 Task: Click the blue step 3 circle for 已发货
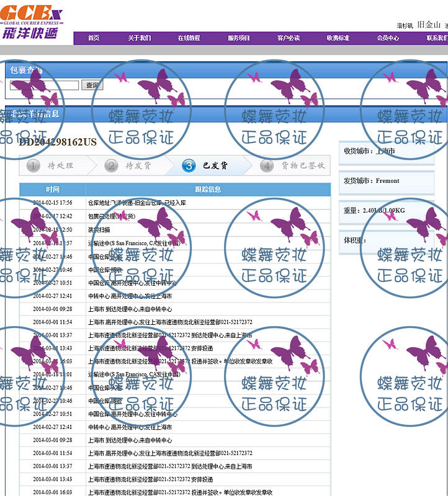click(189, 166)
